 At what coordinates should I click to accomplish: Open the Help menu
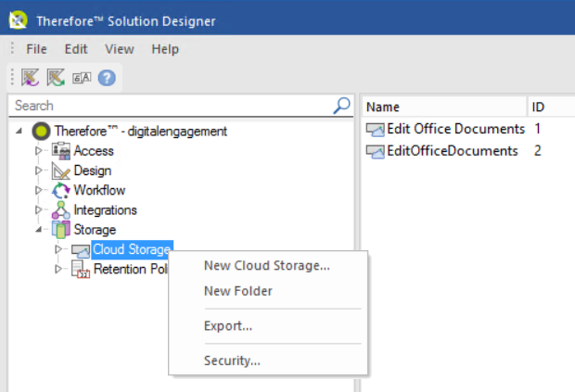(x=165, y=49)
